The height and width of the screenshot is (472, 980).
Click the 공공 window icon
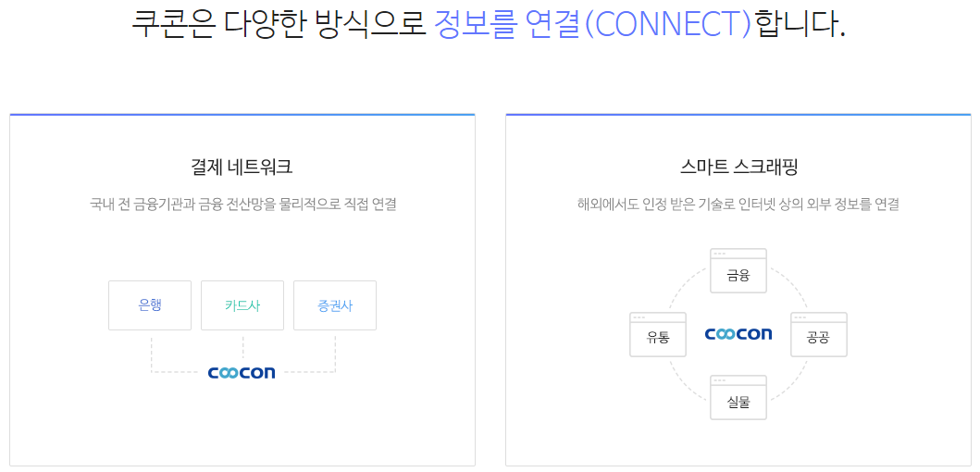pos(819,334)
